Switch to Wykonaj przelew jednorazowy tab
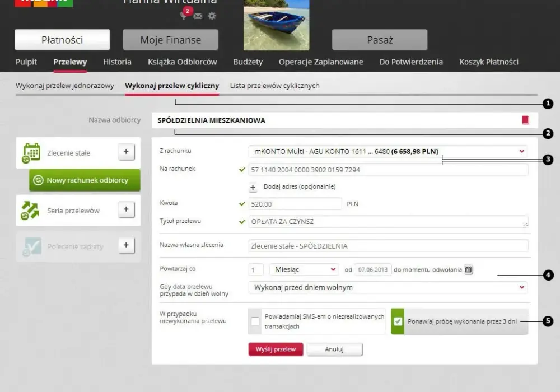The height and width of the screenshot is (392, 560). coord(64,86)
